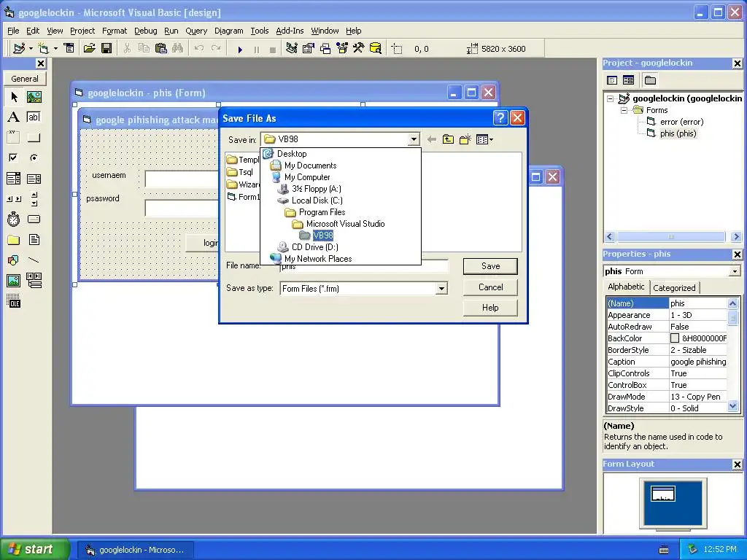Open Add Form dropdown arrow in toolbar
This screenshot has width=747, height=560.
(55, 48)
